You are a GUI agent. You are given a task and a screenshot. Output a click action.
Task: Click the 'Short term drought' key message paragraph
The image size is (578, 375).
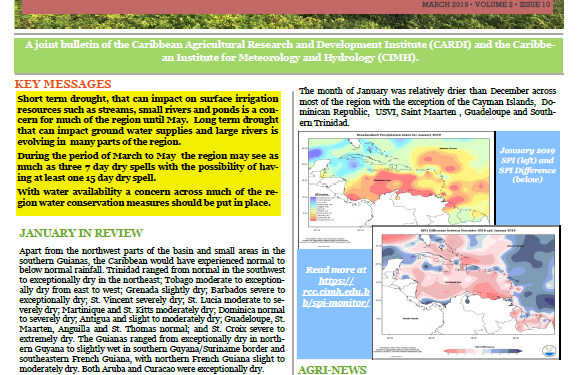coord(148,120)
